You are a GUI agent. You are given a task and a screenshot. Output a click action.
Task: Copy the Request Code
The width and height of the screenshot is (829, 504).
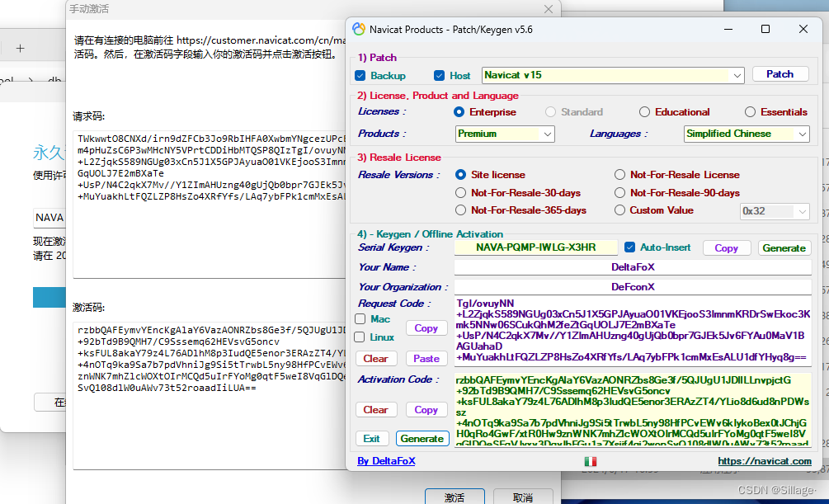[x=426, y=328]
